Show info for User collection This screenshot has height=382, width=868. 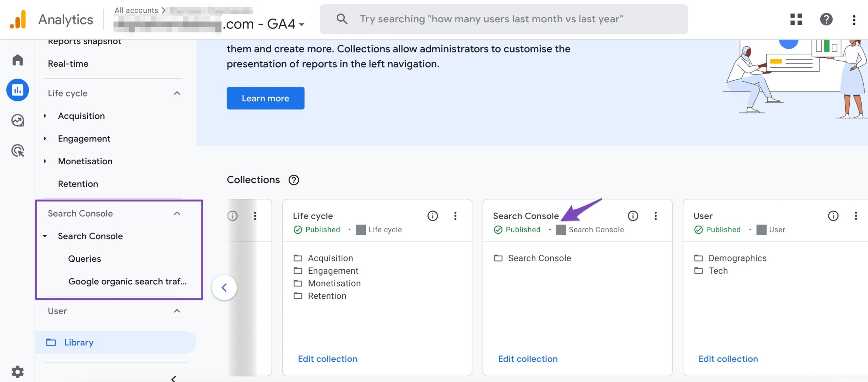(x=833, y=216)
